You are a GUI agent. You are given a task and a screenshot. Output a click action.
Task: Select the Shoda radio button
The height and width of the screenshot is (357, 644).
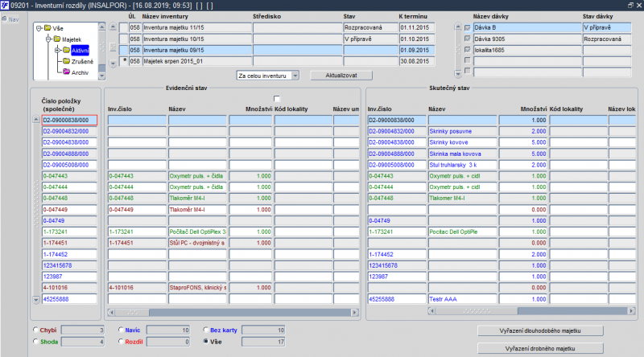35,342
